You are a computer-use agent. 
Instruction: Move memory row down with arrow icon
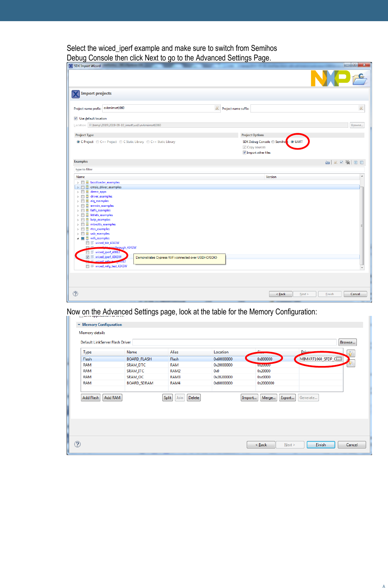pos(351,363)
